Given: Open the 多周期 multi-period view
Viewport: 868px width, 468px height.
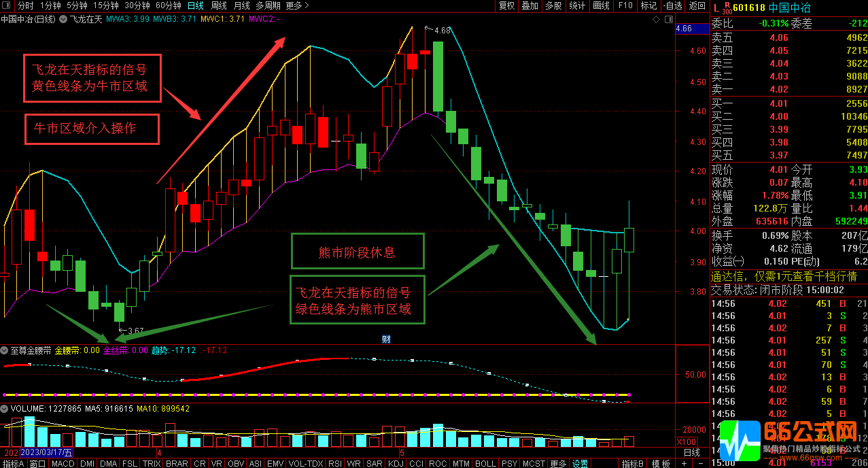Looking at the screenshot, I should tap(268, 5).
